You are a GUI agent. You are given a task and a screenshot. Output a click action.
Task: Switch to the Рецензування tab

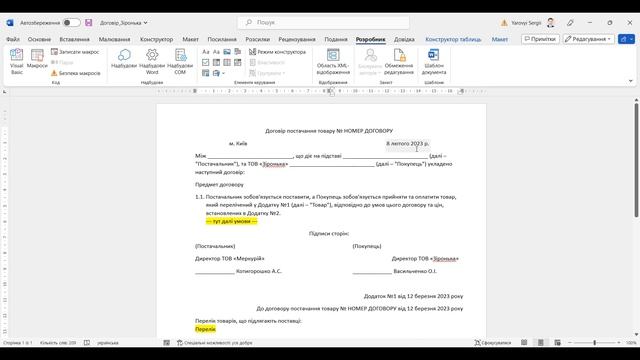pos(297,39)
